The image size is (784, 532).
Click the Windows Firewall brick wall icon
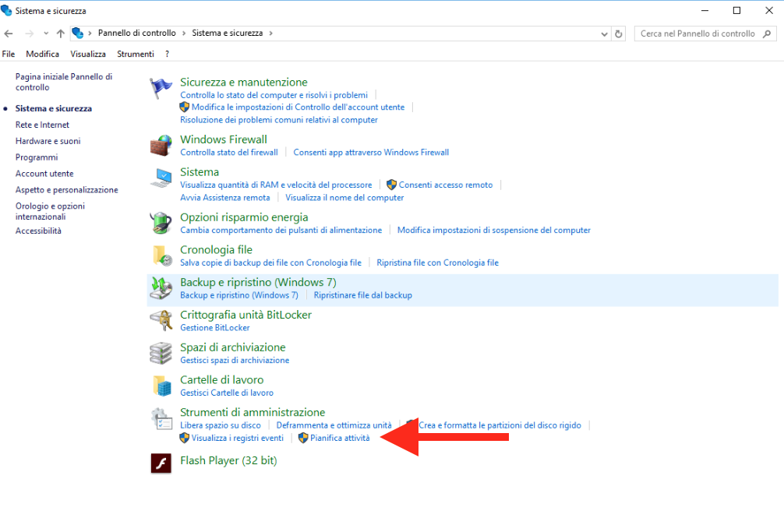coord(161,146)
